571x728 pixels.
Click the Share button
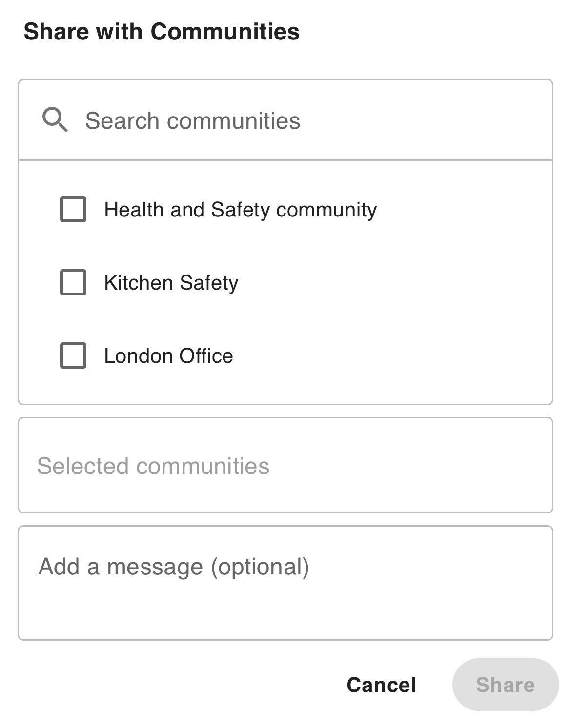tap(505, 685)
